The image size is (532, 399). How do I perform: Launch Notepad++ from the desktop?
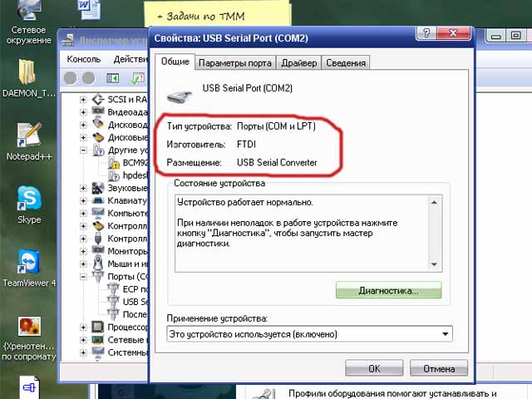pyautogui.click(x=29, y=141)
